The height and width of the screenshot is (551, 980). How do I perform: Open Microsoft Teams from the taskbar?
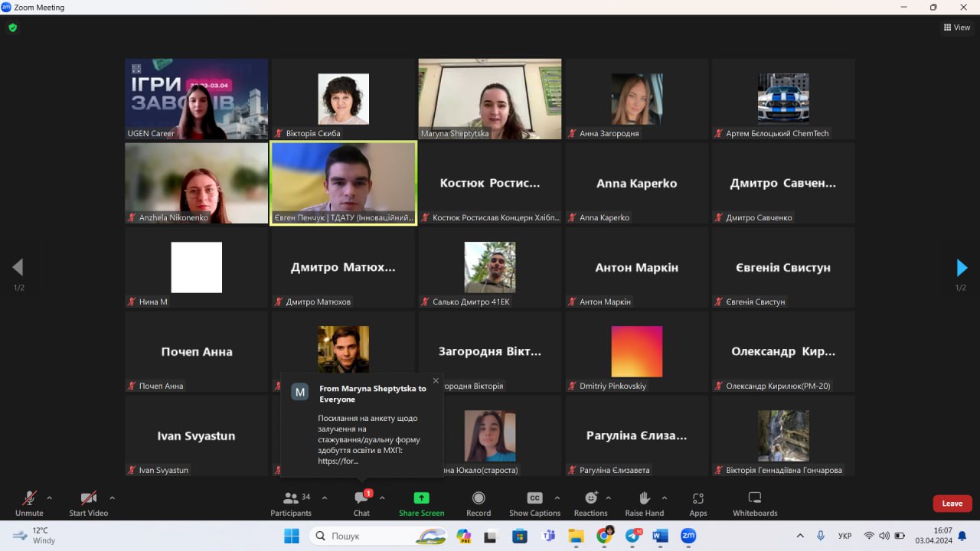[548, 536]
